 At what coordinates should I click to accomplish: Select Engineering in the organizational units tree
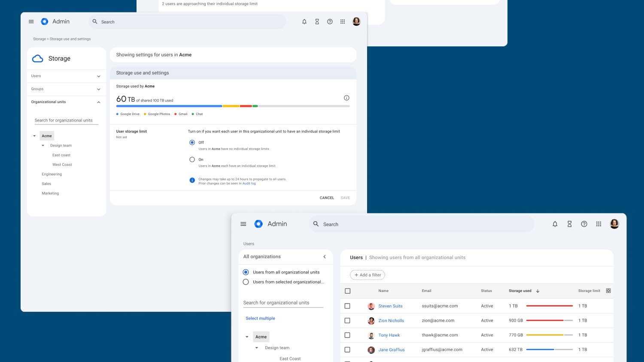click(x=52, y=174)
